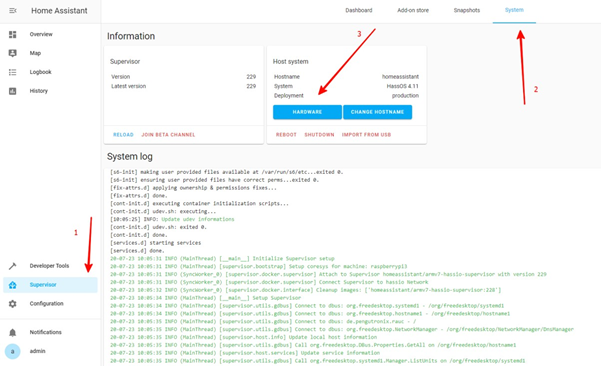Show notifications via the bell icon
The width and height of the screenshot is (601, 366).
tap(13, 332)
